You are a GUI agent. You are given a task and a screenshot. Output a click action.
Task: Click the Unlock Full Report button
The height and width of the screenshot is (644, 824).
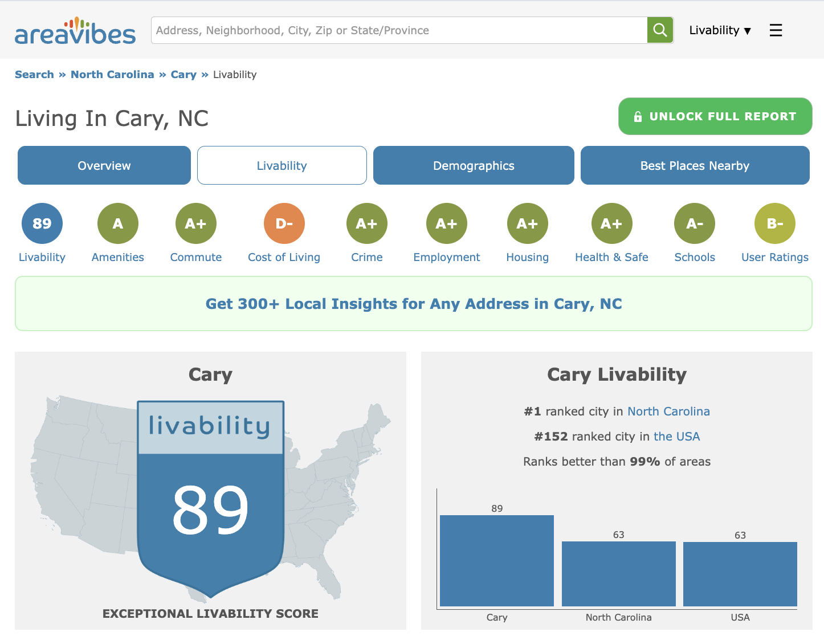715,116
